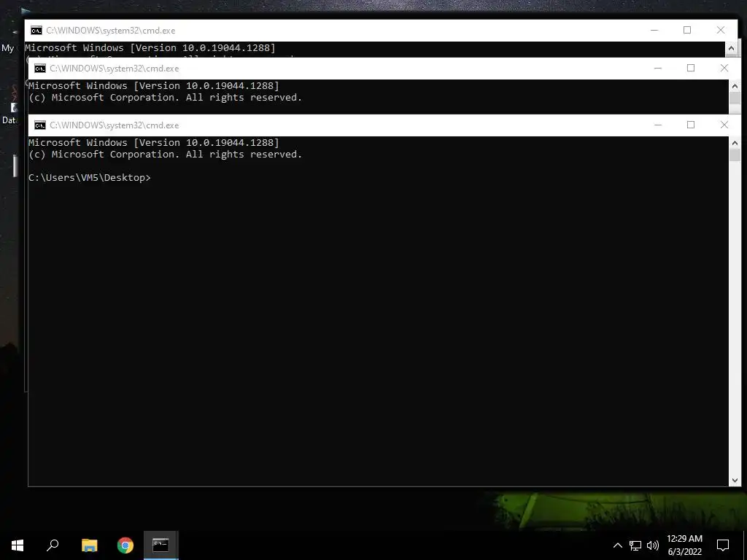Click middle window title bar text
Viewport: 747px width, 560px height.
point(115,69)
